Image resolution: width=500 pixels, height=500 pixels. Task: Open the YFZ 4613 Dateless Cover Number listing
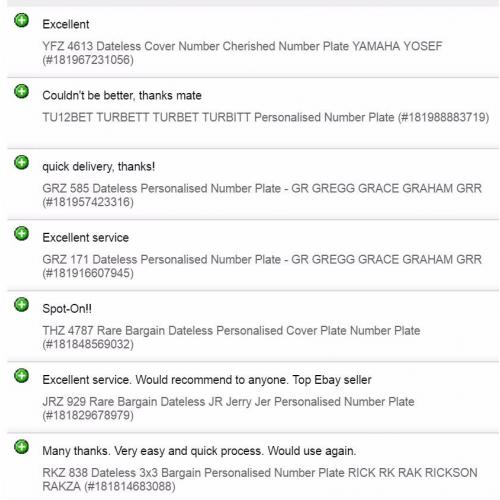(242, 53)
